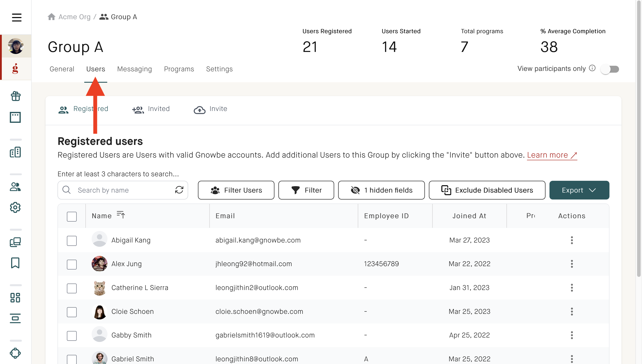Click the gift box sidebar icon

[x=16, y=96]
